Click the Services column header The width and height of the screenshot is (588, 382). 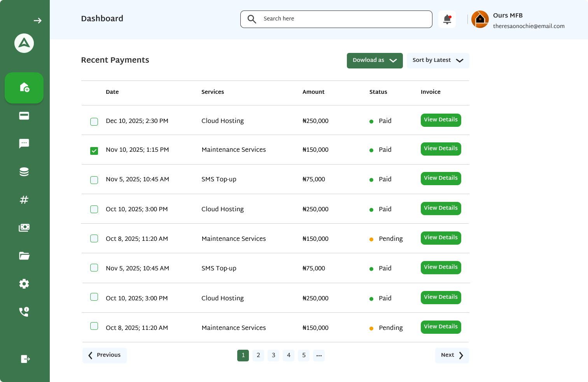(213, 92)
